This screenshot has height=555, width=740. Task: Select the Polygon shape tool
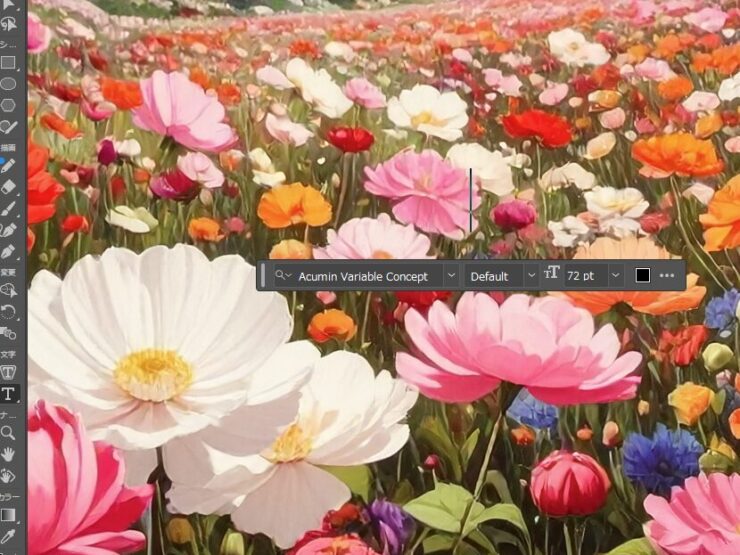[8, 105]
